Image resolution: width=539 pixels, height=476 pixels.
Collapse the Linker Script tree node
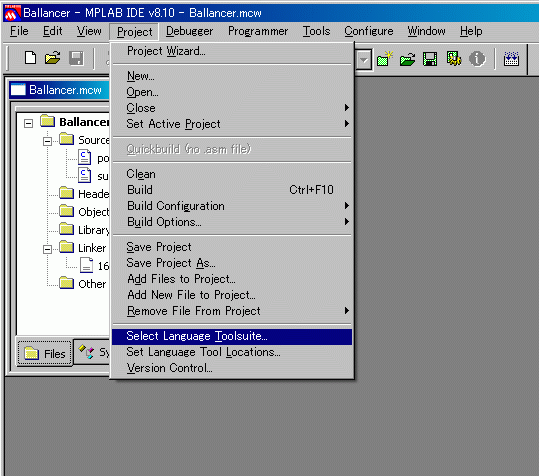click(47, 249)
